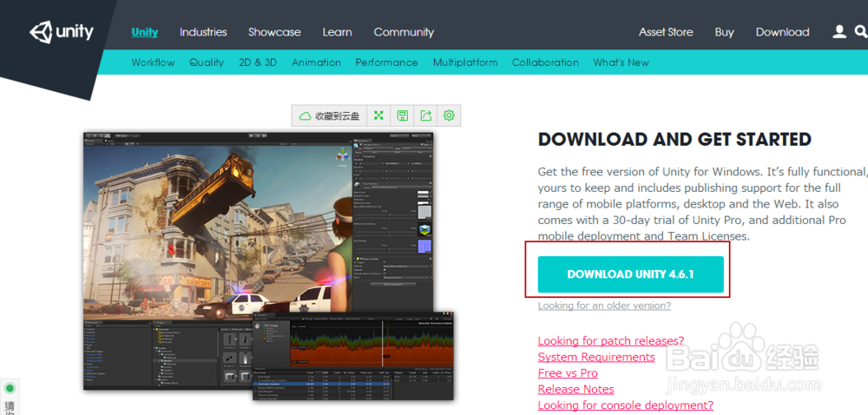Viewport: 868px width, 415px height.
Task: Open the user account icon
Action: click(x=839, y=32)
